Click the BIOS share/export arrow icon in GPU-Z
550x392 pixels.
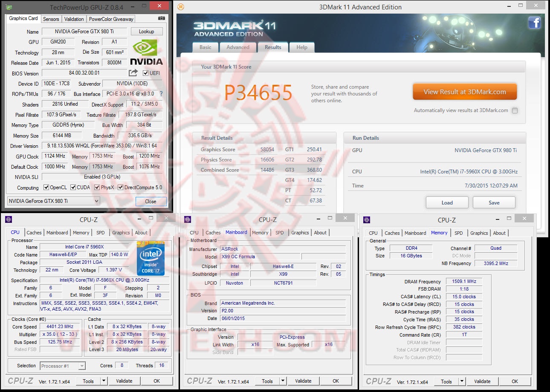click(x=133, y=73)
